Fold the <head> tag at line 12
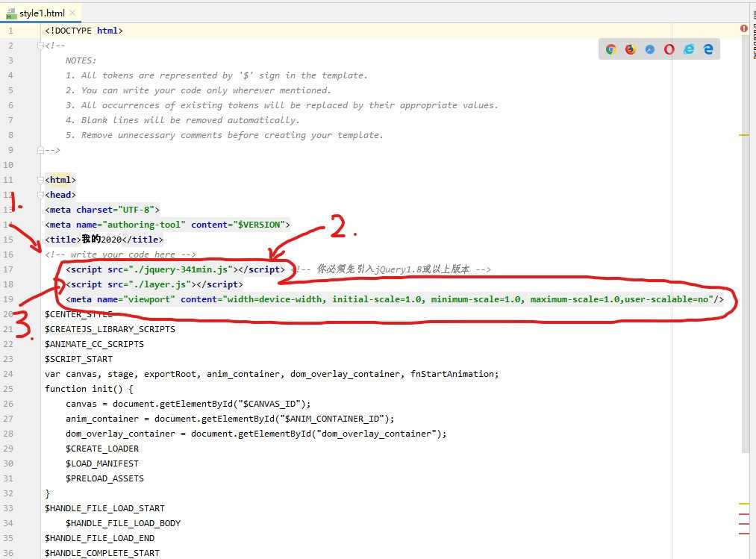Screen dimensions: 756x559 click(40, 195)
